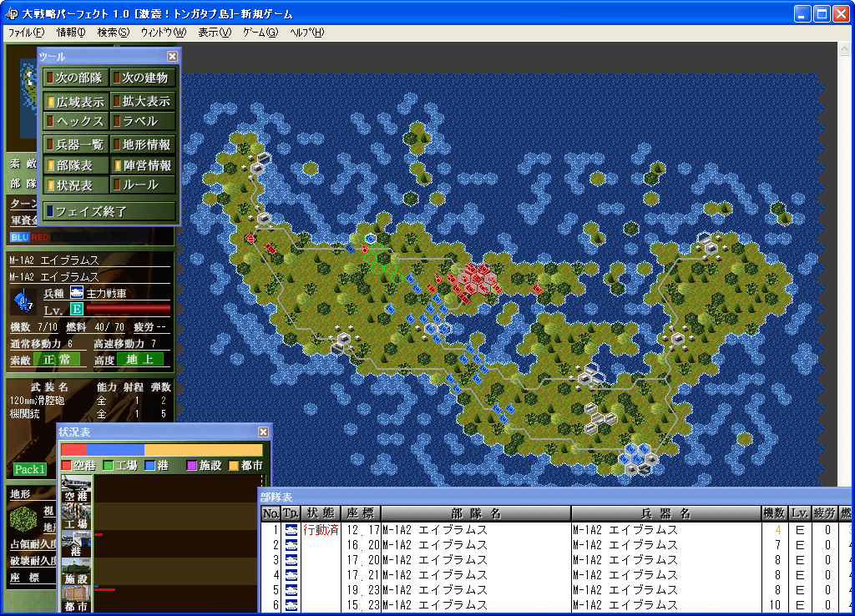Select the 機関銃 weapon row
This screenshot has height=616, width=855.
pos(90,414)
